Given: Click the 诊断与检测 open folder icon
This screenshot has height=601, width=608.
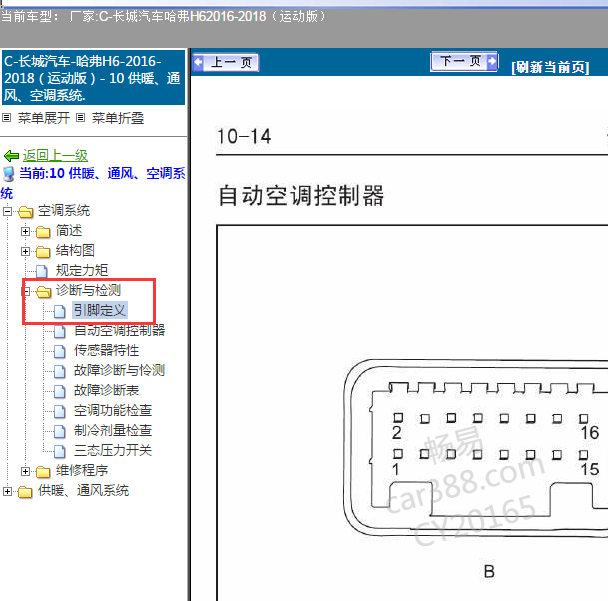Looking at the screenshot, I should (43, 292).
